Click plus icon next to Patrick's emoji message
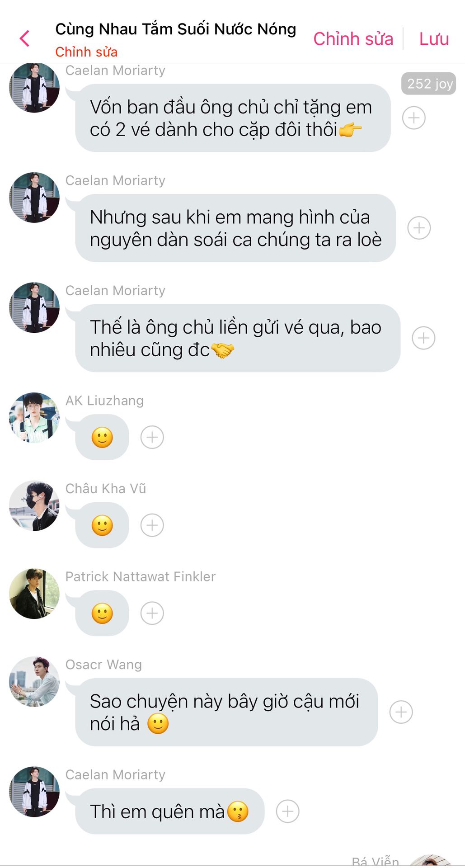 pos(152,613)
